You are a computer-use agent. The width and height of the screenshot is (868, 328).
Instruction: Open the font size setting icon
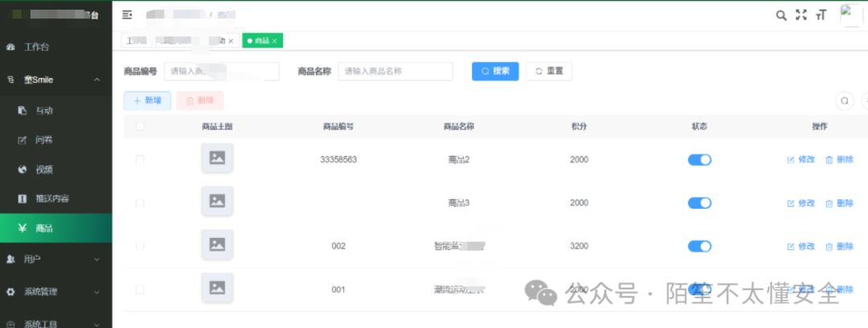pos(821,15)
